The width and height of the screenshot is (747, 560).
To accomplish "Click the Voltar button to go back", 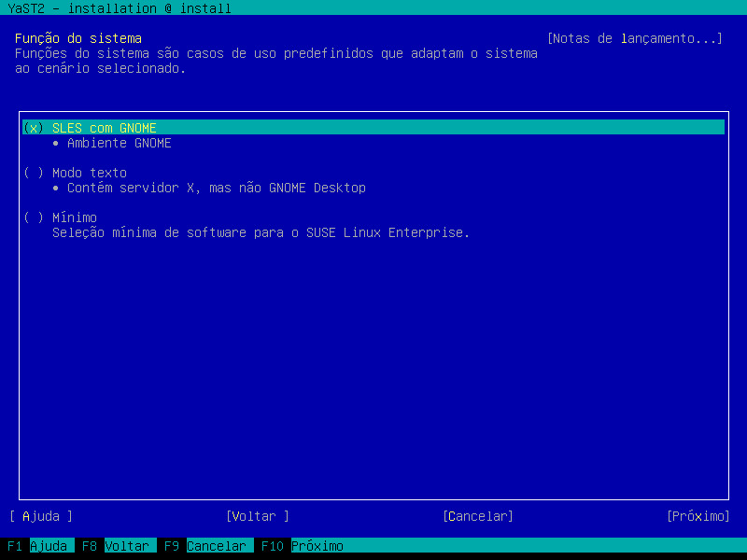I will point(258,516).
